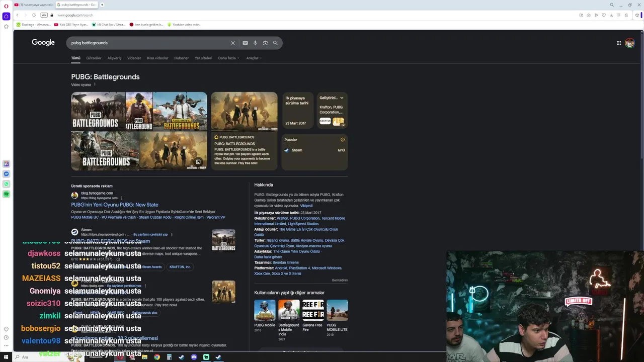The height and width of the screenshot is (362, 644).
Task: Open the KRAFTON, Inc. chip
Action: click(180, 267)
